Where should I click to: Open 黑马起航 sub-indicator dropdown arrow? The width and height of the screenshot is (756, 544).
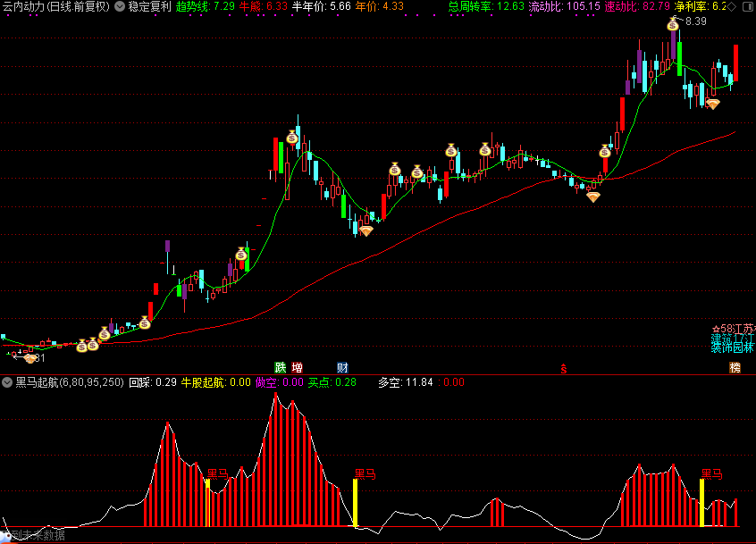click(7, 382)
